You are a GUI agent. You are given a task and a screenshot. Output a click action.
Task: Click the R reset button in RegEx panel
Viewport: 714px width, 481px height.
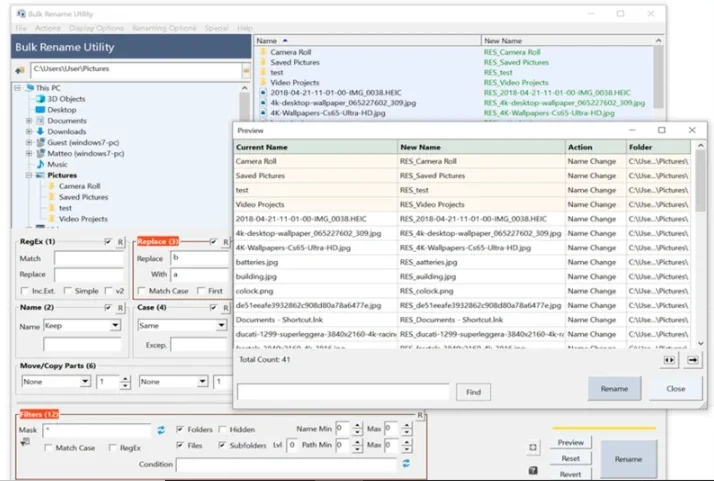point(120,242)
